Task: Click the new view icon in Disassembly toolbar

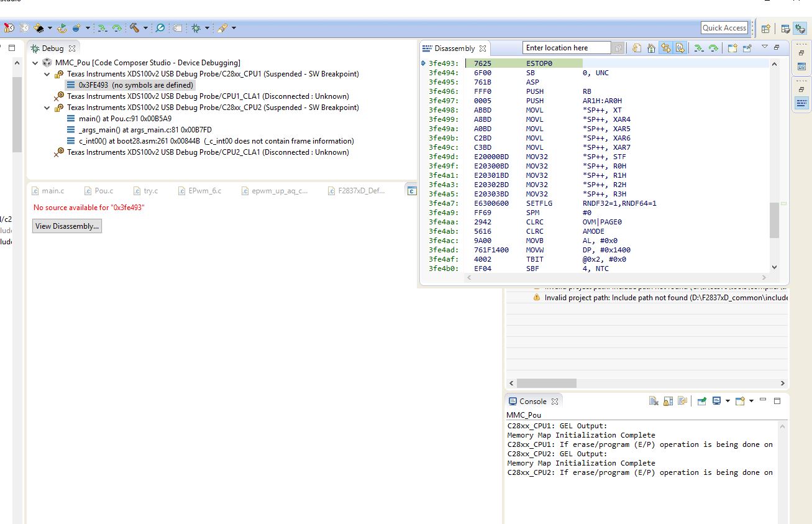Action: [x=732, y=48]
